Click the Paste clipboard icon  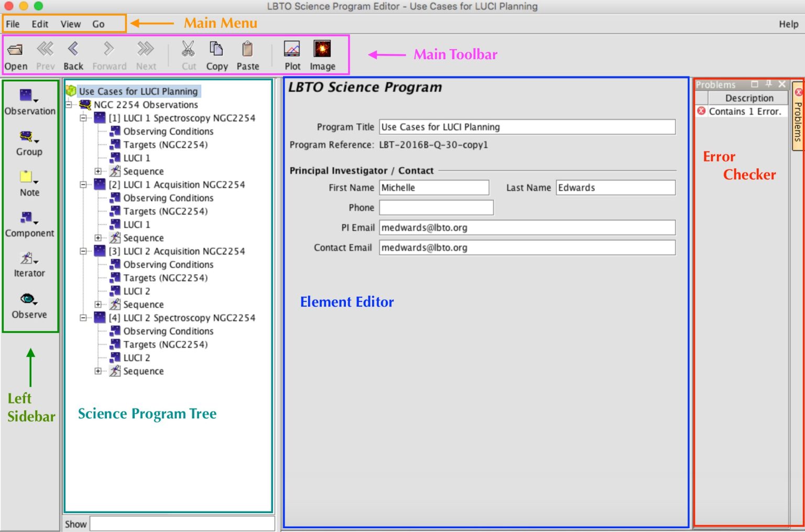click(x=247, y=49)
